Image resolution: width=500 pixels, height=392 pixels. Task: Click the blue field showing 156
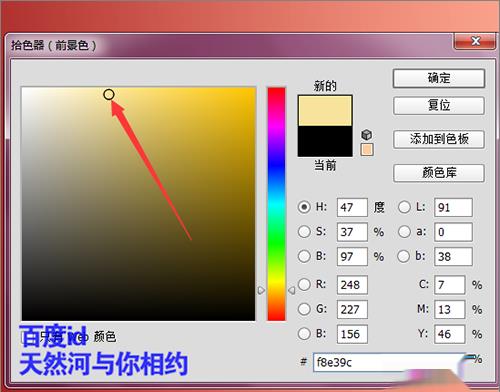point(352,334)
